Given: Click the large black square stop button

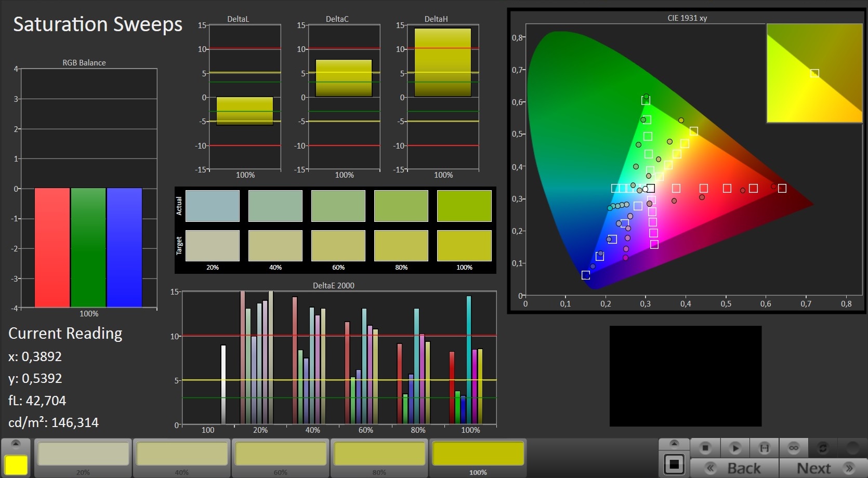Looking at the screenshot, I should pyautogui.click(x=674, y=464).
